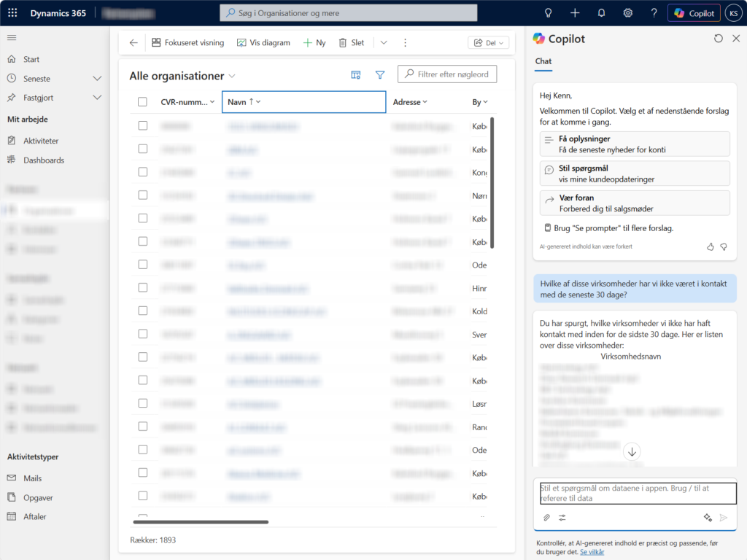This screenshot has height=560, width=747.
Task: Open the Alle organisationer view selector
Action: tap(182, 76)
